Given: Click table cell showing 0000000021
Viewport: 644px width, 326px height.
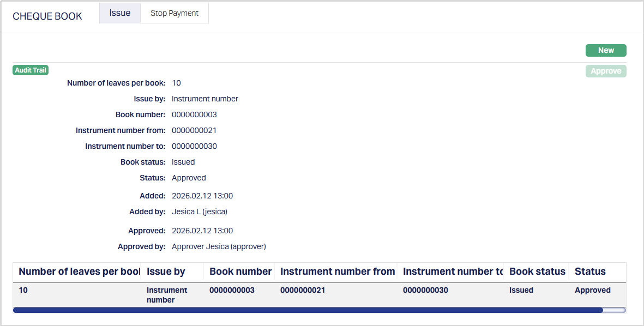Looking at the screenshot, I should pos(303,290).
